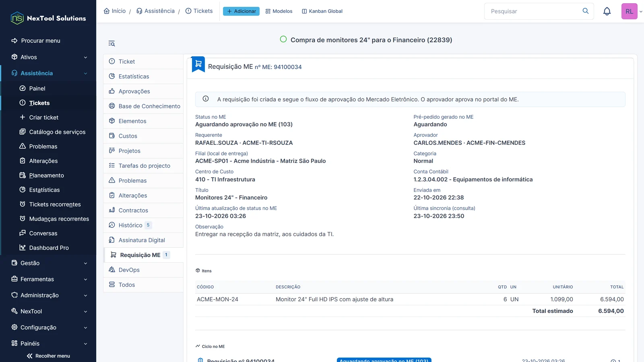This screenshot has height=362, width=644.
Task: Click the search magnifier icon
Action: 586,11
